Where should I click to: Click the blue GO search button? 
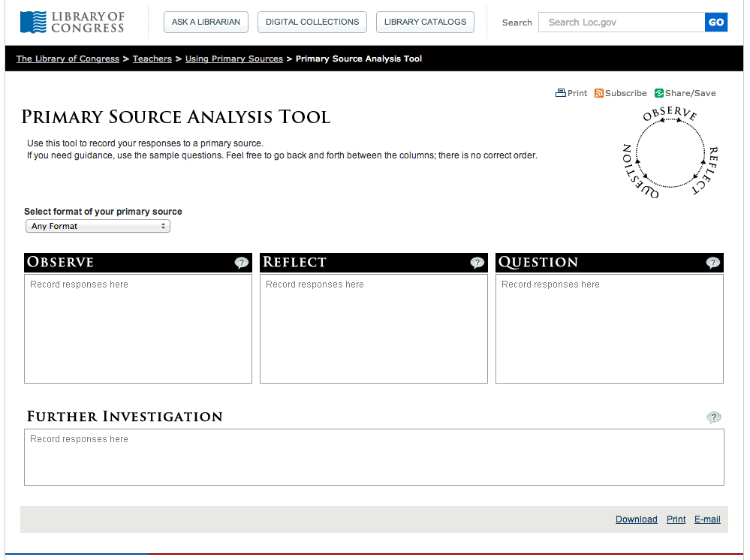pos(716,23)
